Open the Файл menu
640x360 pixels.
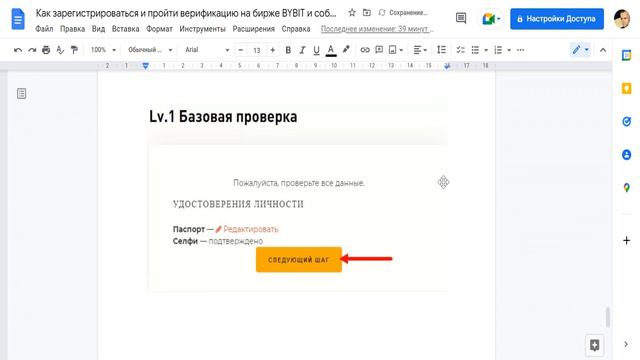[x=44, y=29]
